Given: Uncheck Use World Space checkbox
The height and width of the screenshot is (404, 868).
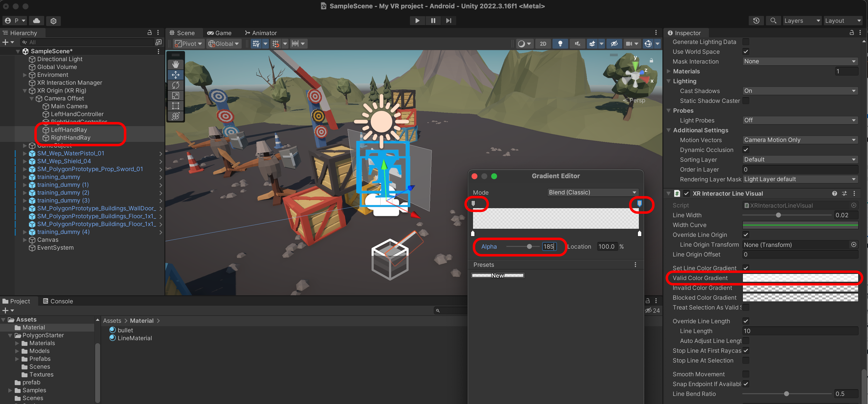Looking at the screenshot, I should pyautogui.click(x=745, y=52).
